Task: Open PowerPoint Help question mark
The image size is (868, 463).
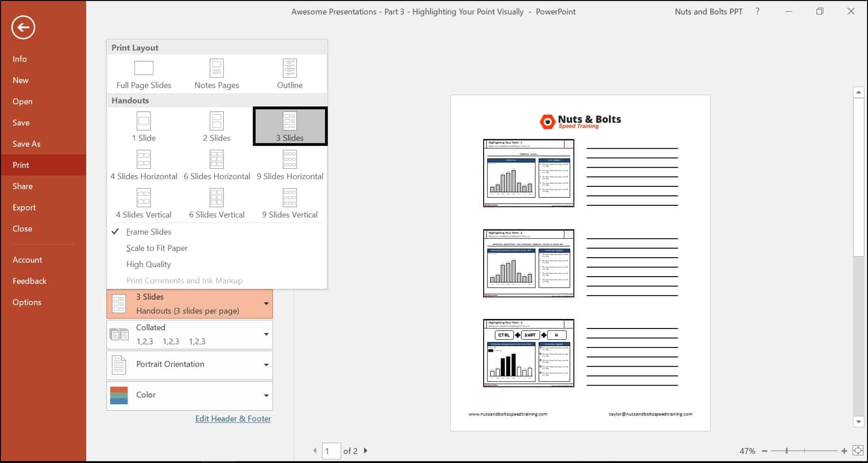Action: (x=757, y=11)
